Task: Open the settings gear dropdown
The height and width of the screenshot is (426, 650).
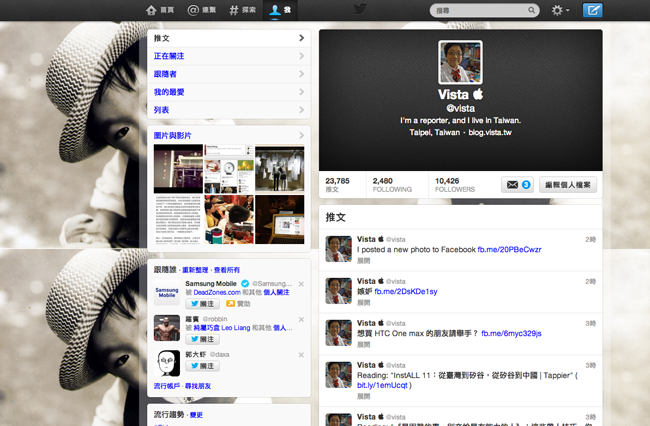Action: click(x=560, y=10)
